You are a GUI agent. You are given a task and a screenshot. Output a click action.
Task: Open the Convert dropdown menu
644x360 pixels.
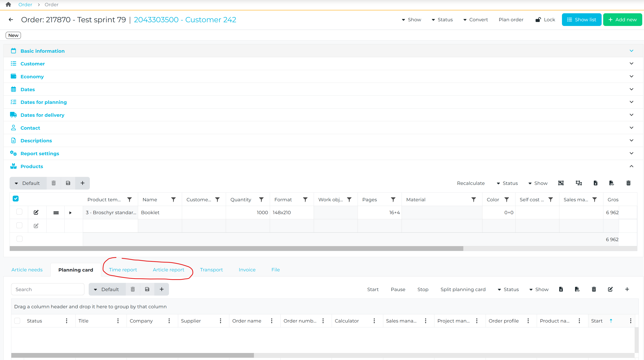pyautogui.click(x=475, y=20)
